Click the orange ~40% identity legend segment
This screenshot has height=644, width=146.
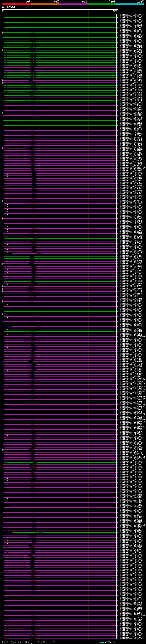pos(45,4)
